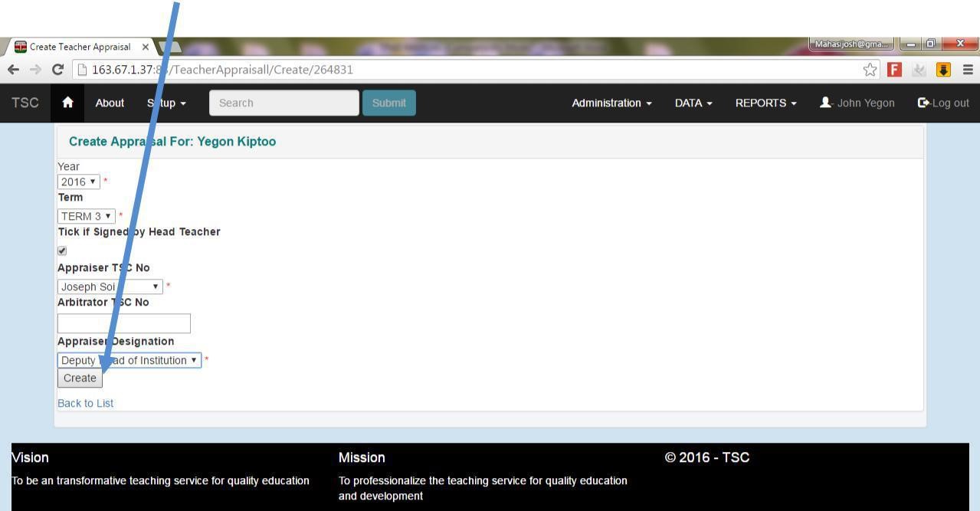Click the browser back arrow
Image resolution: width=980 pixels, height=511 pixels.
point(13,70)
